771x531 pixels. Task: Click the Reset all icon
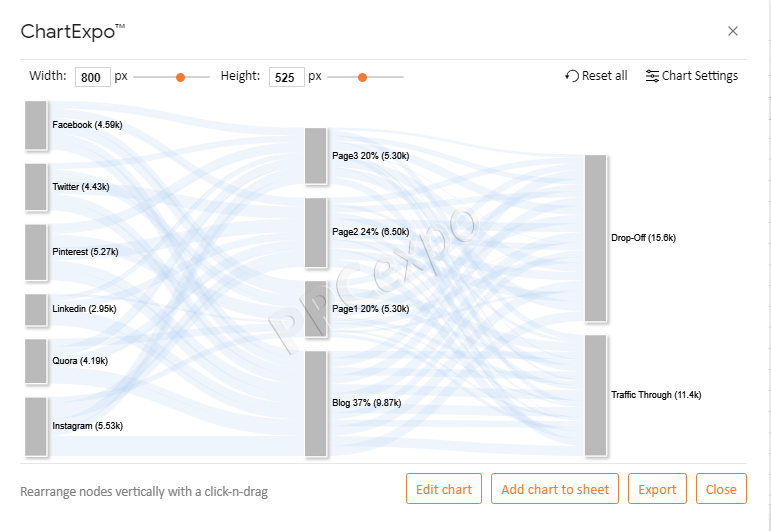pyautogui.click(x=572, y=76)
